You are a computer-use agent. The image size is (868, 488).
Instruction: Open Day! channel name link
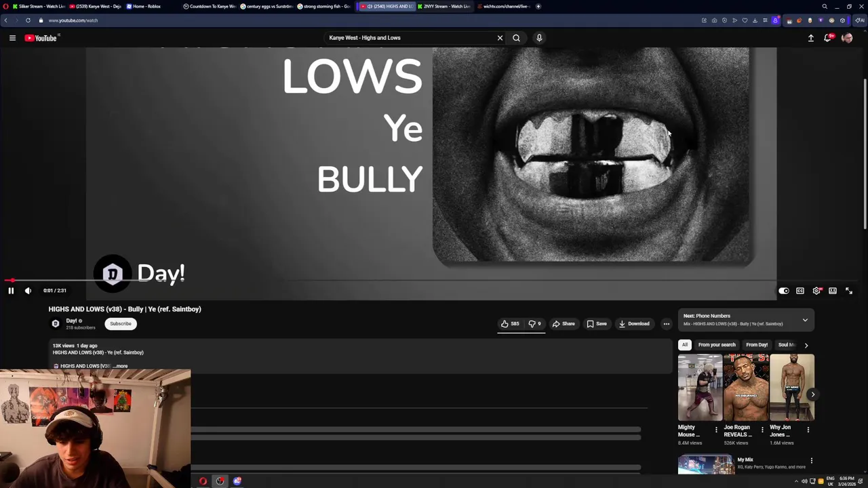(71, 321)
